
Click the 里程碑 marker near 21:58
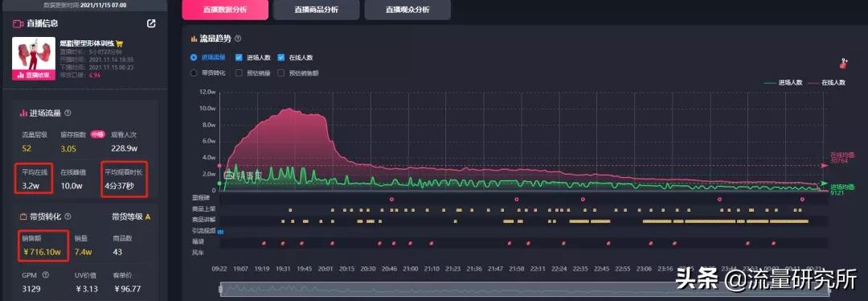[517, 199]
